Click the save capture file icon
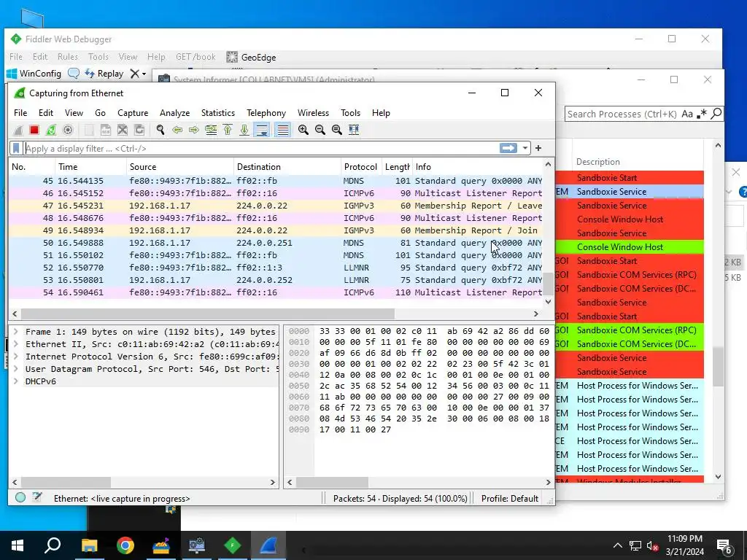The width and height of the screenshot is (747, 560). click(106, 130)
